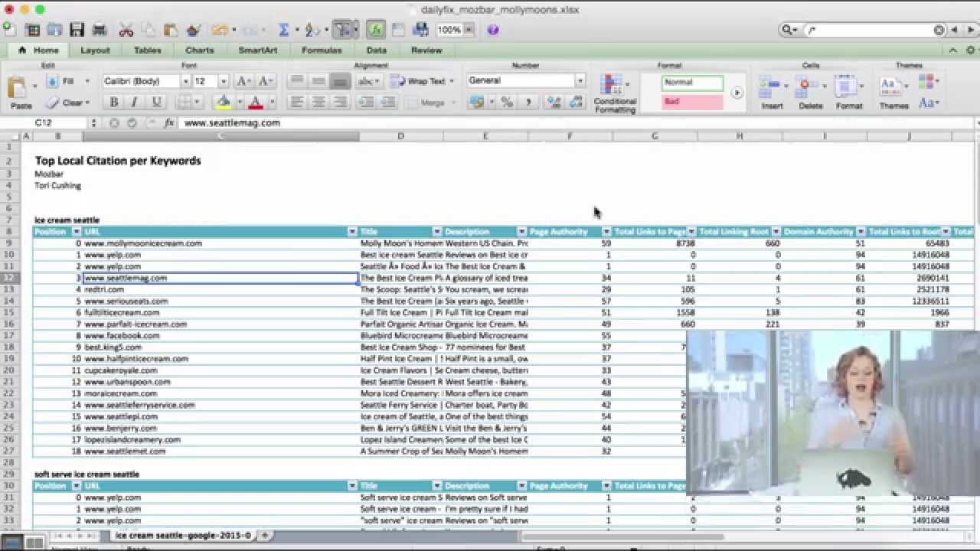980x551 pixels.
Task: Click the AutoSum sigma icon
Action: [x=283, y=30]
